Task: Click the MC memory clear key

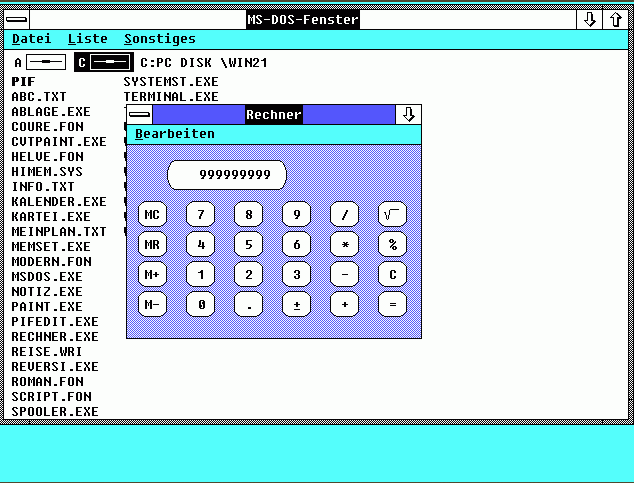Action: pyautogui.click(x=152, y=214)
